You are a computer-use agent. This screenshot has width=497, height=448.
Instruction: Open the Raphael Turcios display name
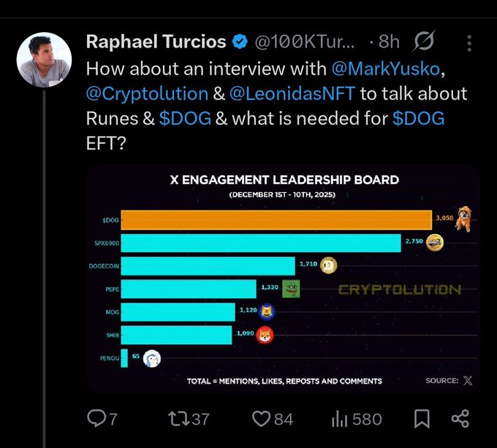coord(156,42)
